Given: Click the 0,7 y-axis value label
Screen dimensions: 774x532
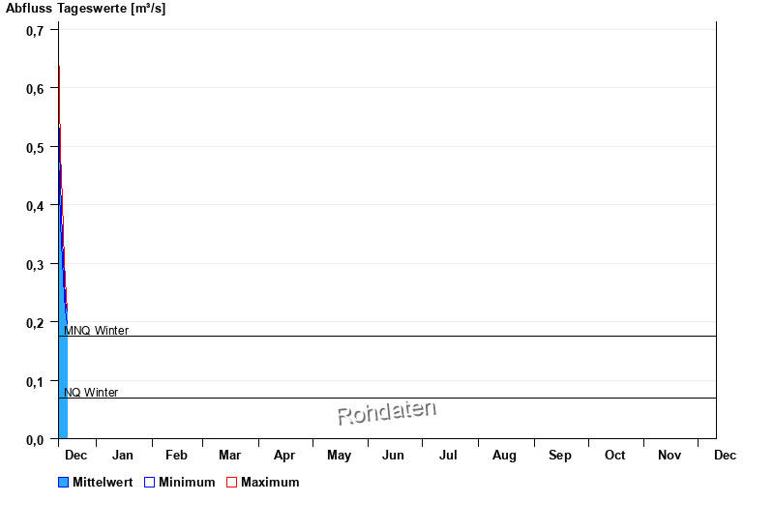Looking at the screenshot, I should pos(35,31).
